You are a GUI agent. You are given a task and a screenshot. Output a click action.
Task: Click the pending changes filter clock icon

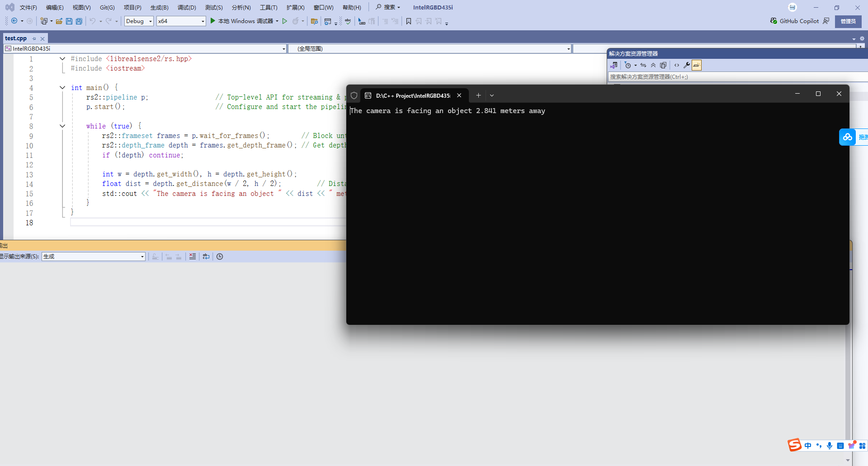(x=628, y=65)
